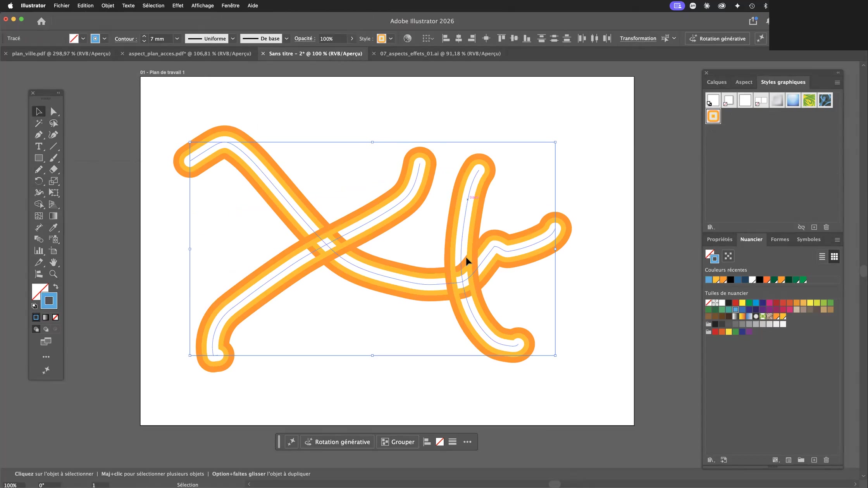Image resolution: width=868 pixels, height=488 pixels.
Task: Open De base brush definition dropdown
Action: coord(287,38)
